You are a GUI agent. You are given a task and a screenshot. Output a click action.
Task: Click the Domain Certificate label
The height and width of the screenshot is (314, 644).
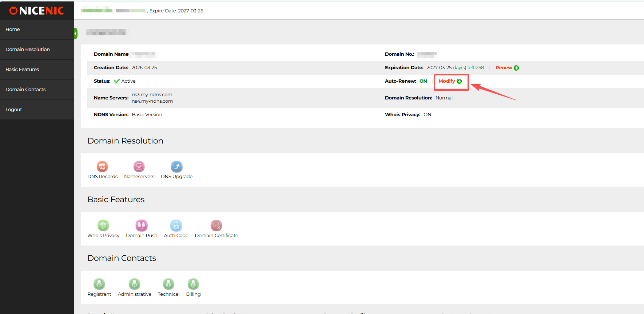(x=216, y=236)
